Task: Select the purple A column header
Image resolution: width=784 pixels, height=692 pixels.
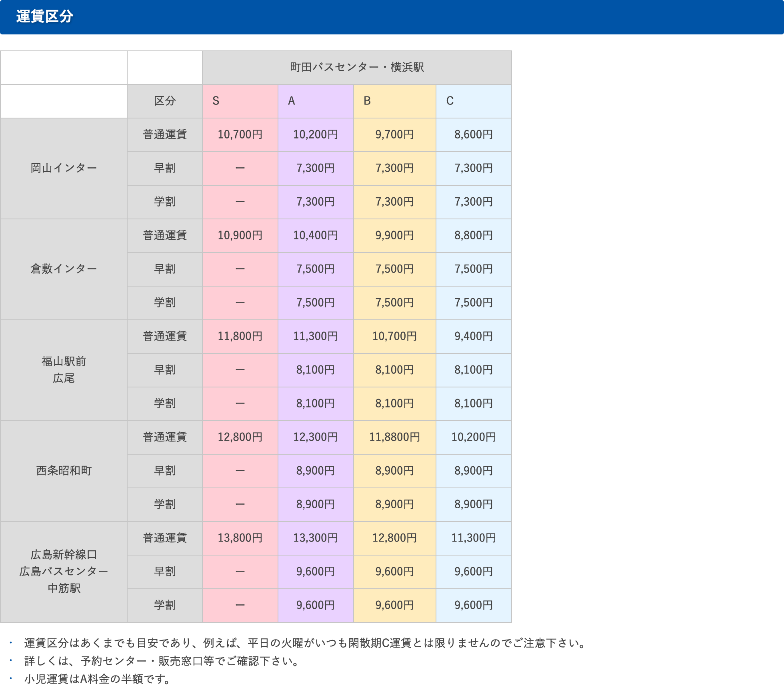Action: (x=316, y=101)
